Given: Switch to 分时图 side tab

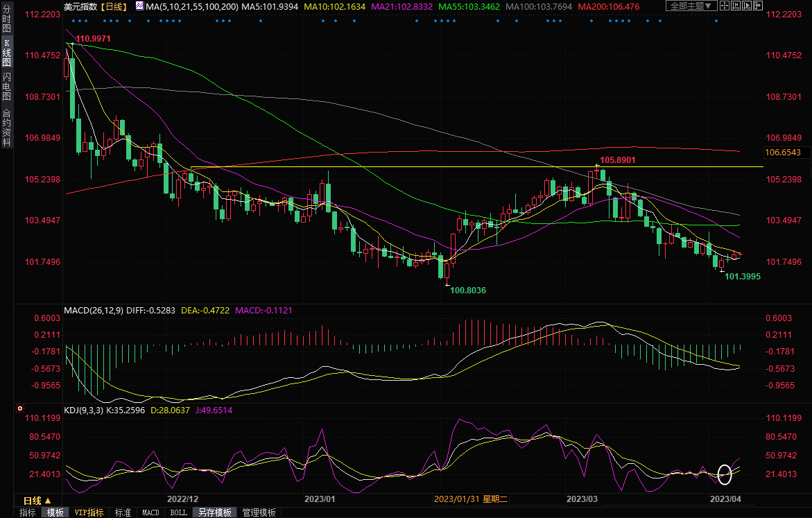Looking at the screenshot, I should [x=6, y=22].
